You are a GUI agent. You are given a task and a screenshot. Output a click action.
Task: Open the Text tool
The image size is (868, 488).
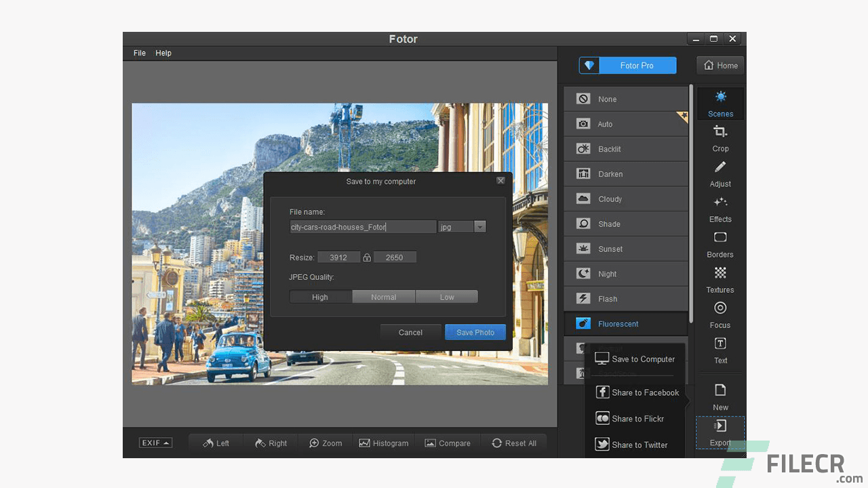click(x=720, y=351)
